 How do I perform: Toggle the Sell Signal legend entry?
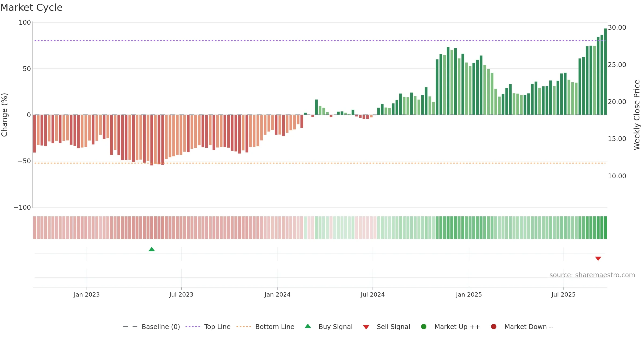(x=386, y=327)
